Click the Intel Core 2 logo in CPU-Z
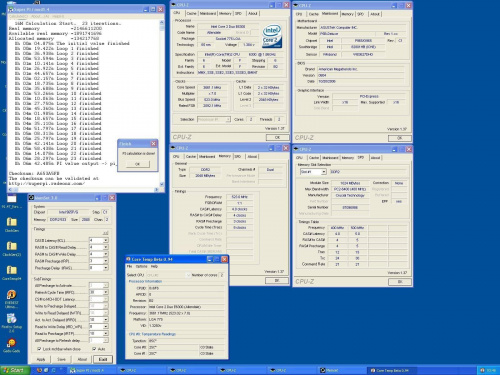Image resolution: width=500 pixels, height=375 pixels. pyautogui.click(x=272, y=36)
